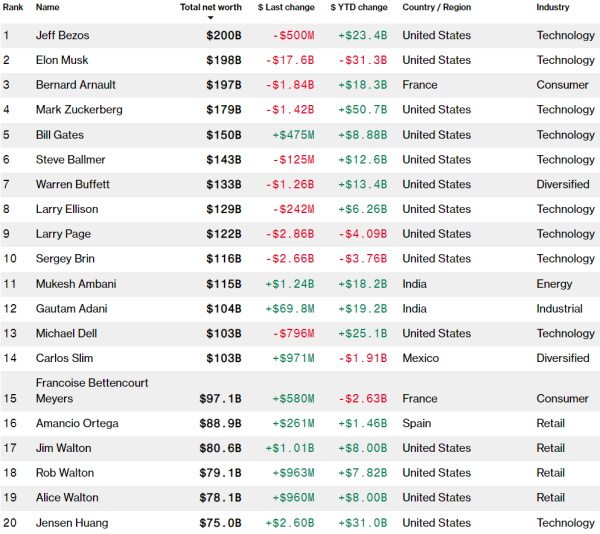This screenshot has width=600, height=534.
Task: Select Mark Zuckerberg net worth $179B
Action: [x=224, y=110]
